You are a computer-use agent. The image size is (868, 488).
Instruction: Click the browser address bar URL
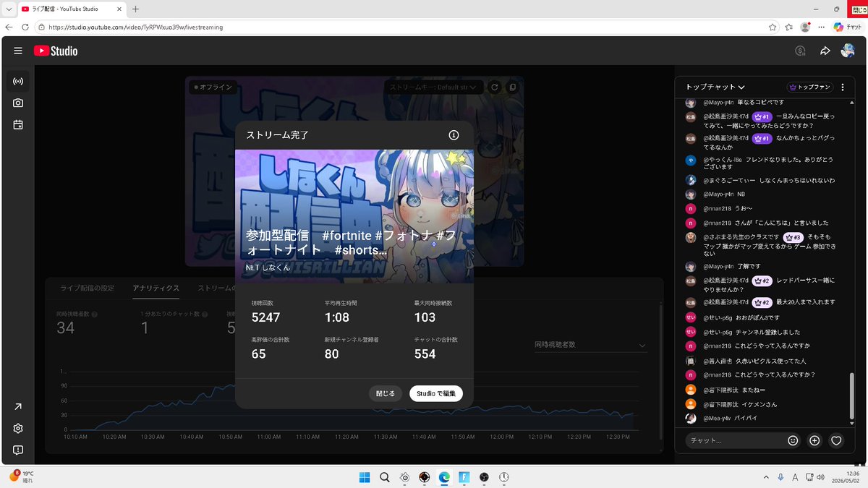click(x=136, y=27)
